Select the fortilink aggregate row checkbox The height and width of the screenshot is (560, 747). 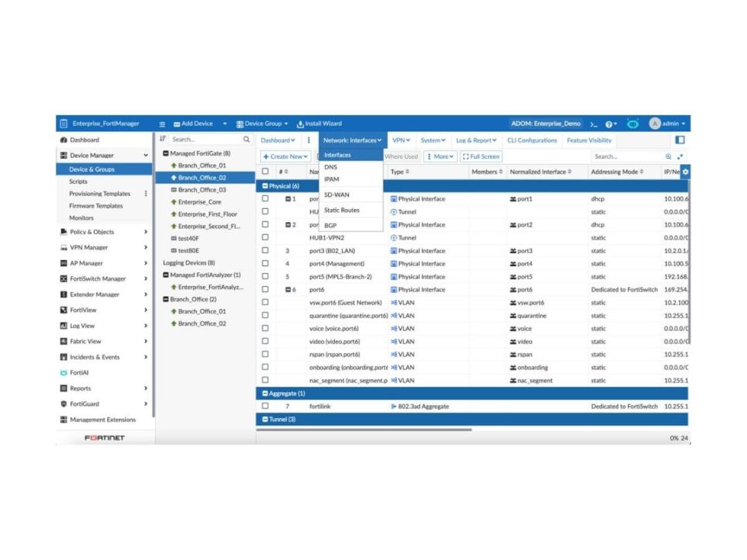point(265,407)
